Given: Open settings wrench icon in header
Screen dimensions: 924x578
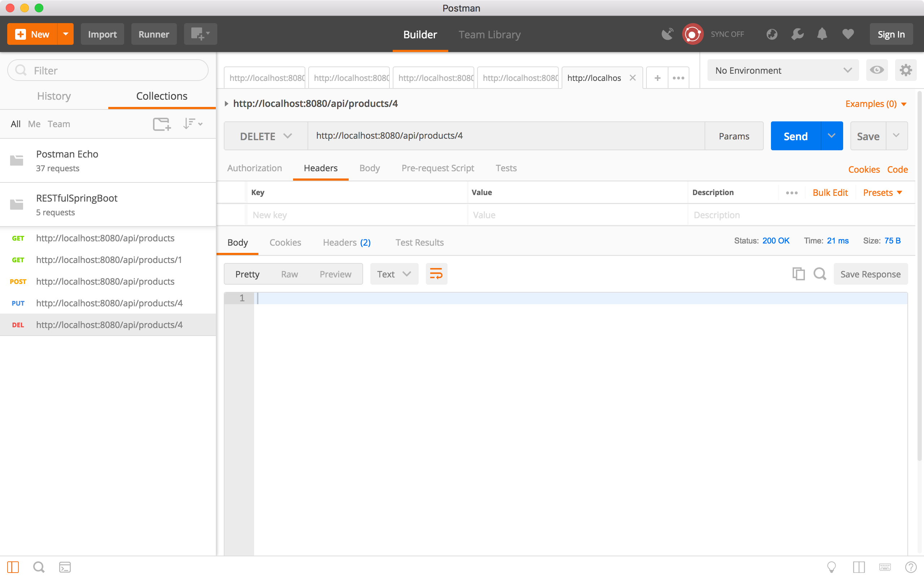Looking at the screenshot, I should [797, 34].
